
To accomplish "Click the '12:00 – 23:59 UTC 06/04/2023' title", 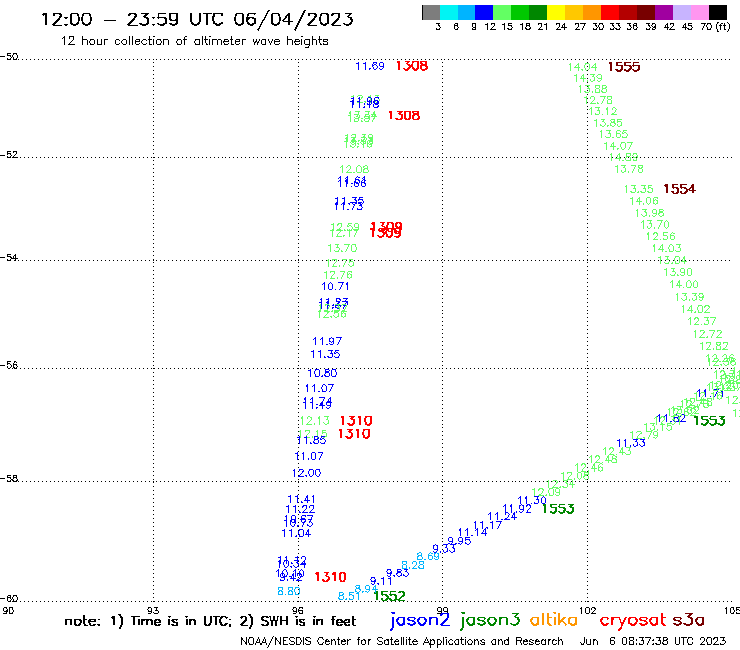I will click(x=197, y=19).
